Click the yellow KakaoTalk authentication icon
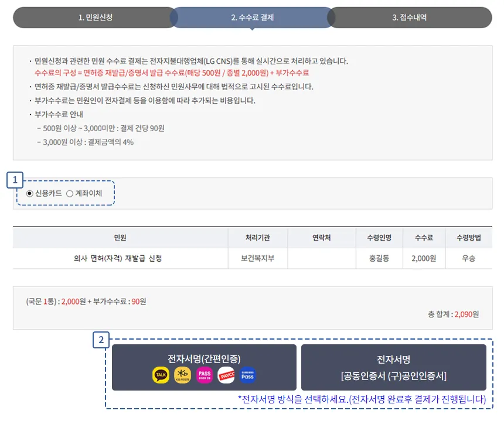Viewport: 504px width, 421px height. pyautogui.click(x=161, y=375)
